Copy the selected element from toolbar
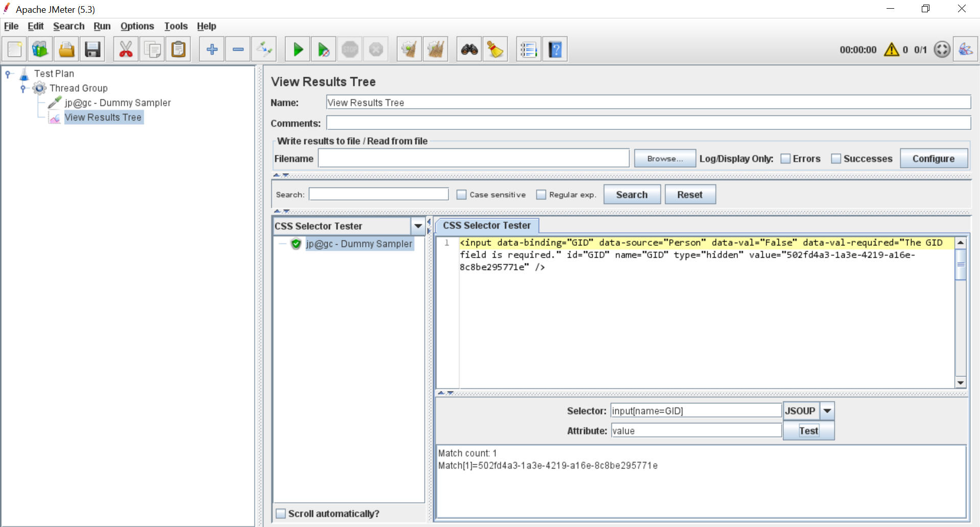Viewport: 980px width, 527px height. [152, 50]
